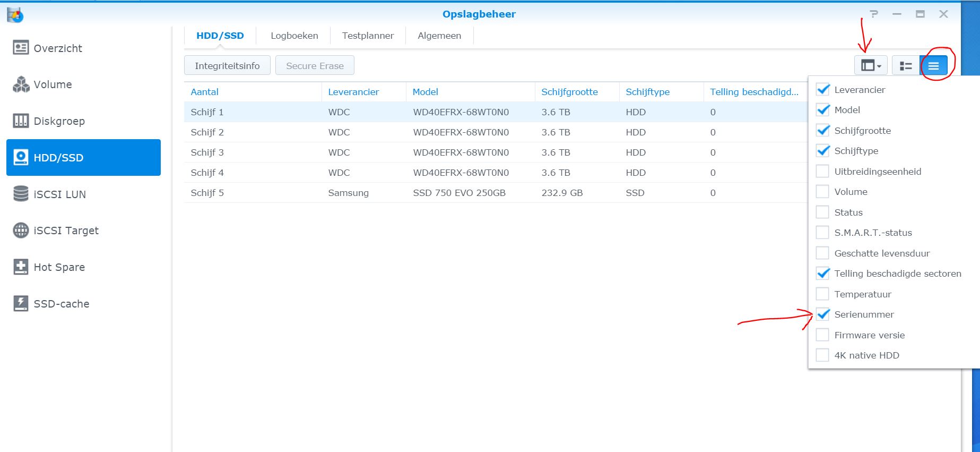Toggle the Serienummer column checkbox
Image resolution: width=980 pixels, height=452 pixels.
click(822, 314)
